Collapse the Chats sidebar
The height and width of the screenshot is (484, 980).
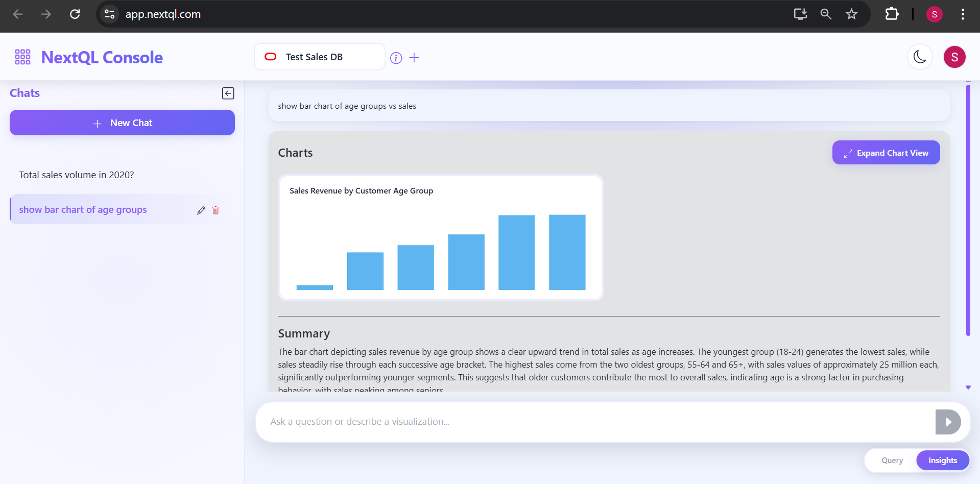228,93
